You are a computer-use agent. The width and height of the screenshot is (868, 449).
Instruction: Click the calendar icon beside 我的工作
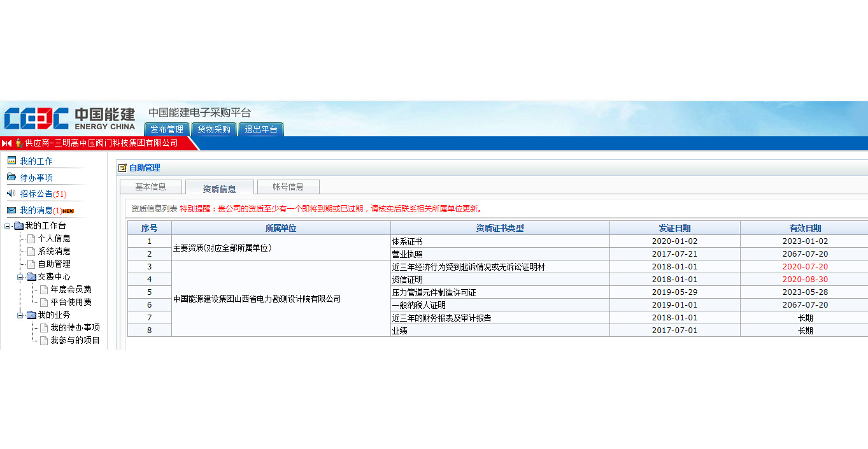pyautogui.click(x=11, y=160)
